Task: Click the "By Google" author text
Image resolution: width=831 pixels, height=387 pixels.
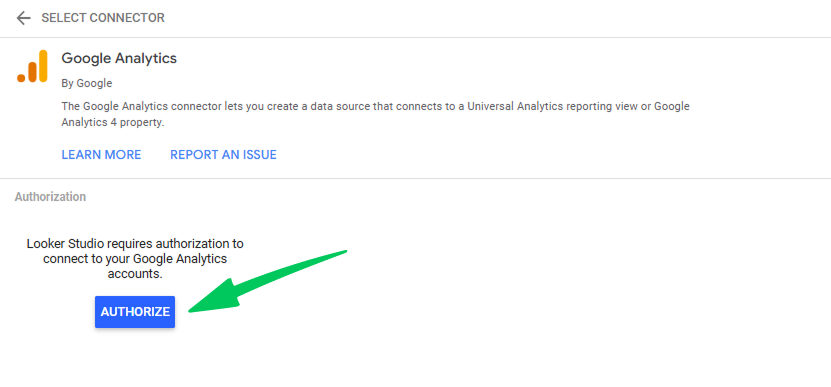Action: pos(86,83)
